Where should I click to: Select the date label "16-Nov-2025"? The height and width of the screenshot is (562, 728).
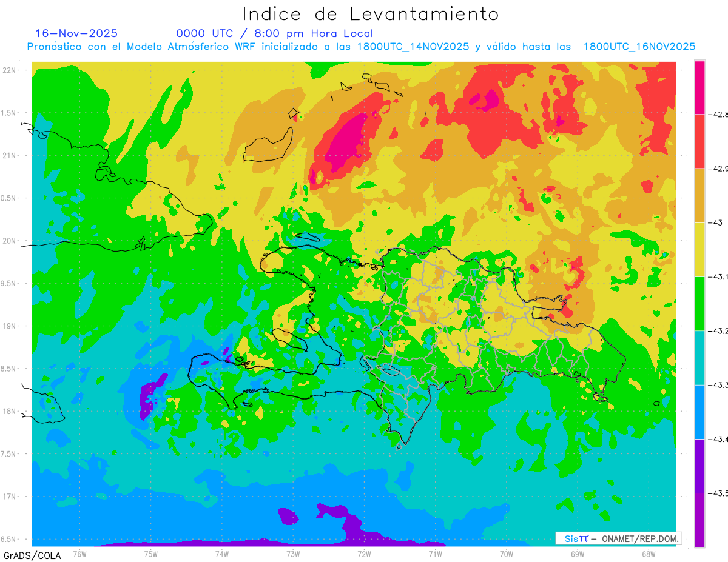coord(76,33)
